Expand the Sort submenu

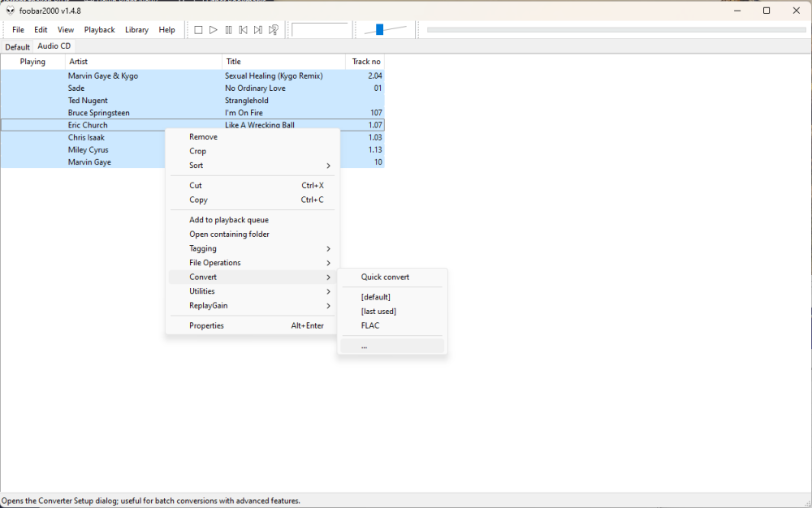[198, 166]
